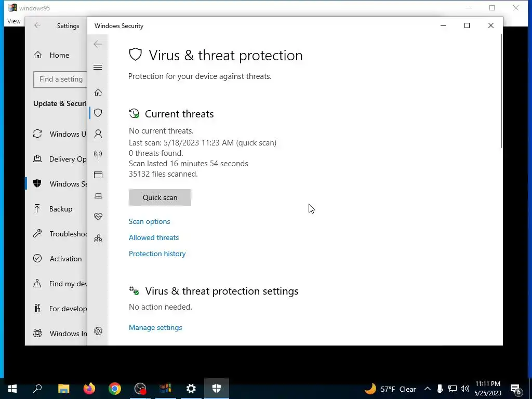Viewport: 532px width, 399px height.
Task: Open Account protection person icon
Action: [98, 134]
